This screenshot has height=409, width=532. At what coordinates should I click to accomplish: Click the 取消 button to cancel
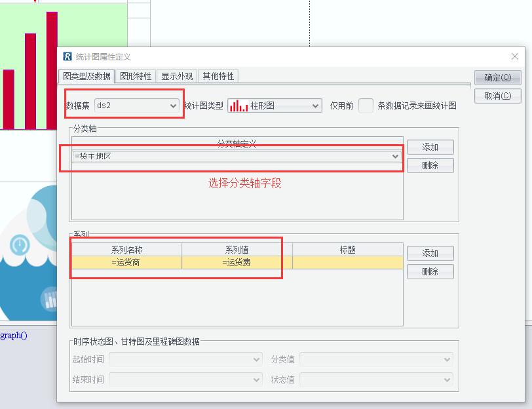click(497, 96)
